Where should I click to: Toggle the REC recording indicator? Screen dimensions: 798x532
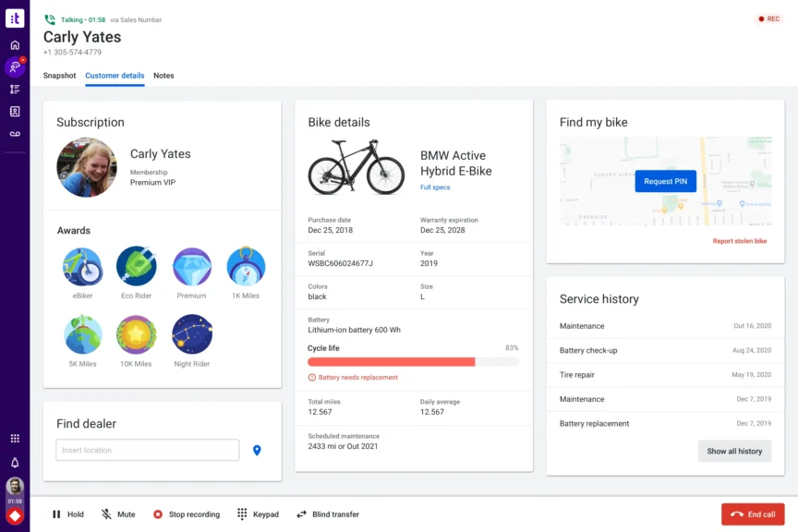[769, 18]
